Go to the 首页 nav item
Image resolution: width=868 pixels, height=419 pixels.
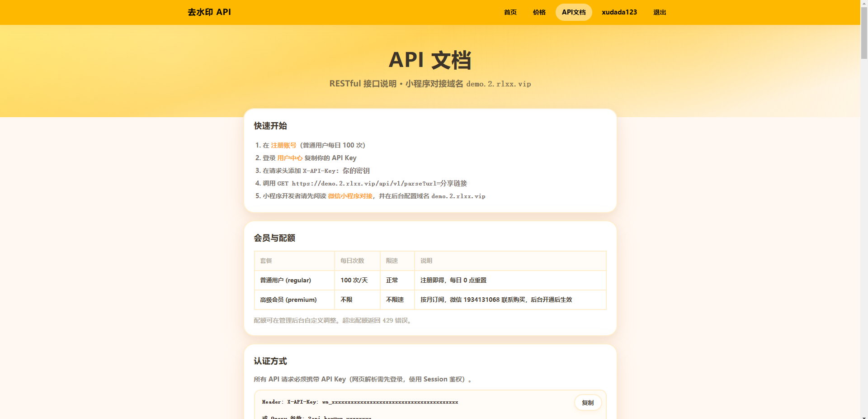coord(510,12)
